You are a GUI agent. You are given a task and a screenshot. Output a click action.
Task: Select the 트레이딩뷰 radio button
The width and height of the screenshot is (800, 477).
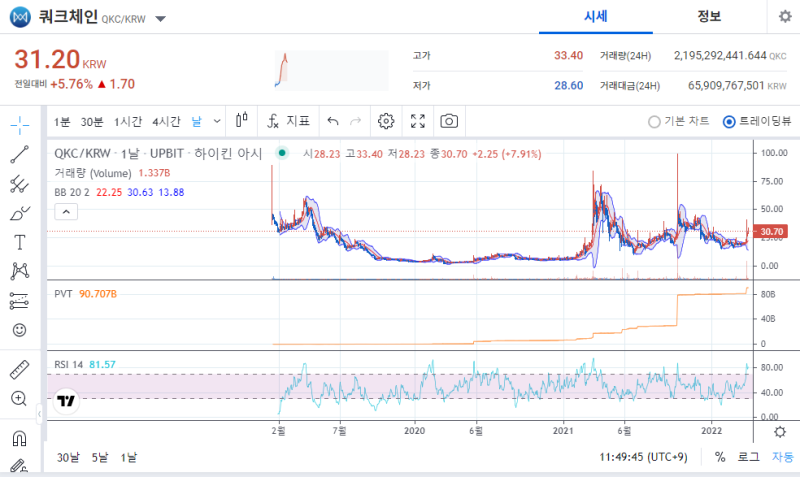729,122
